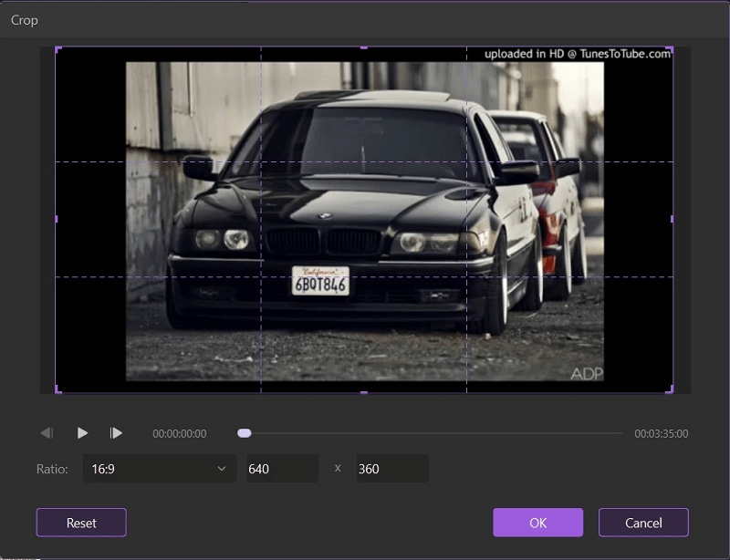Select the top-left crop corner handle
This screenshot has height=560, width=730.
pos(58,49)
